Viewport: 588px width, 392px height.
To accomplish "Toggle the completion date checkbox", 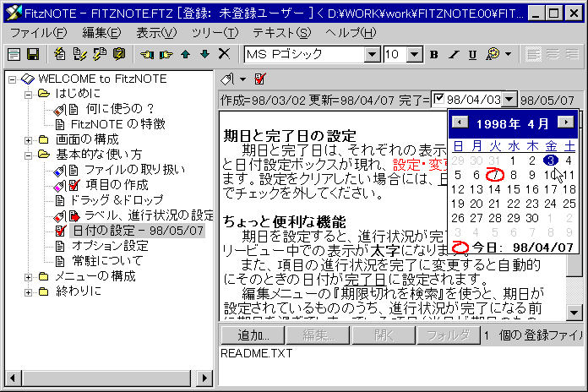I will click(x=438, y=100).
